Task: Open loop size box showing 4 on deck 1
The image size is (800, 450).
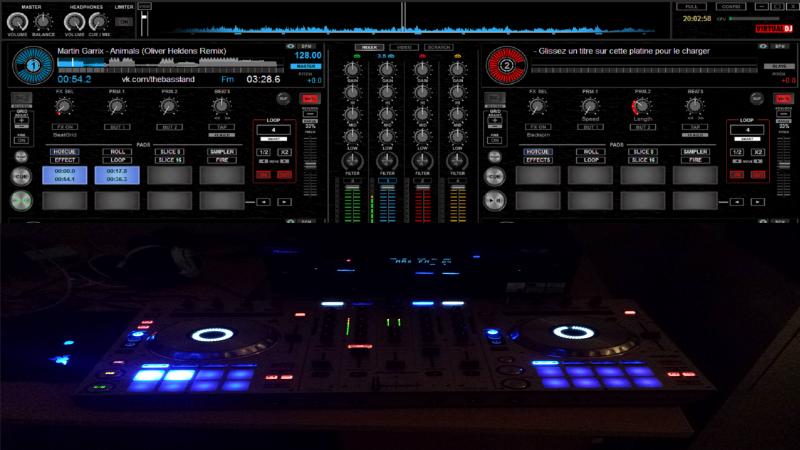Action: coord(273,130)
